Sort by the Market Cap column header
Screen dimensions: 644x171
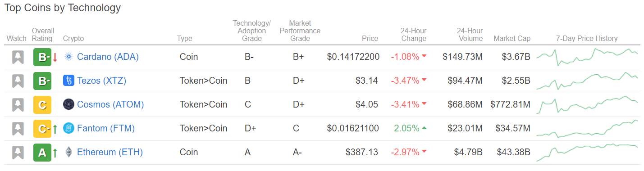[512, 38]
